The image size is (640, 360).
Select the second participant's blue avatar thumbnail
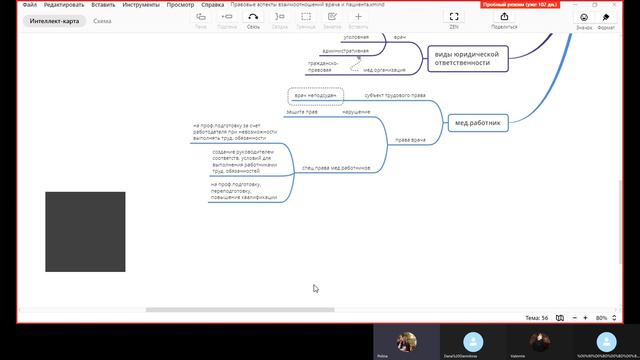click(473, 342)
